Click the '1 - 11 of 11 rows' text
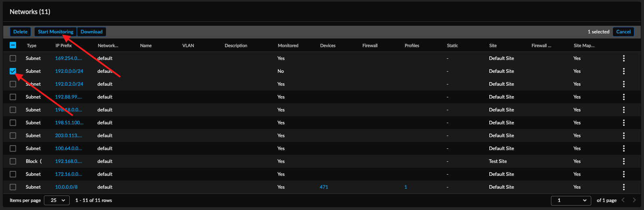The image size is (644, 210). [94, 200]
